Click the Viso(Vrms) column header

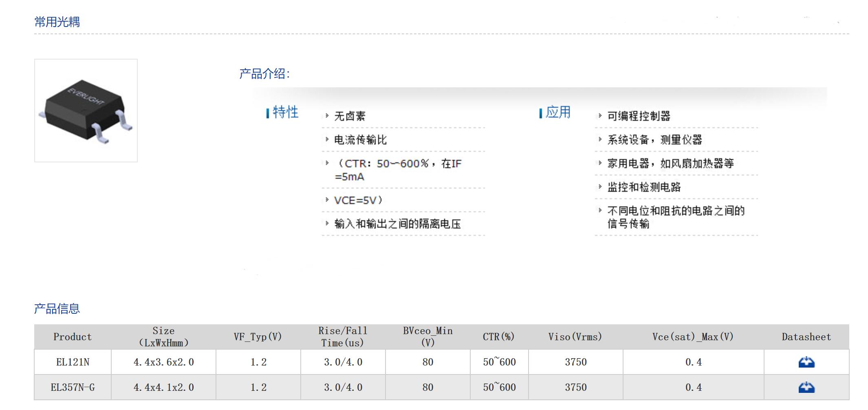click(x=575, y=337)
